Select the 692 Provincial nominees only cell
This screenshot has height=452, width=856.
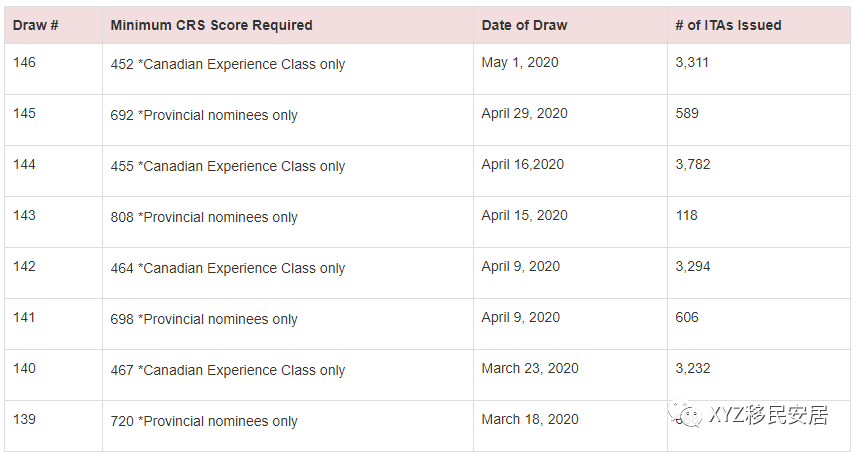point(204,115)
